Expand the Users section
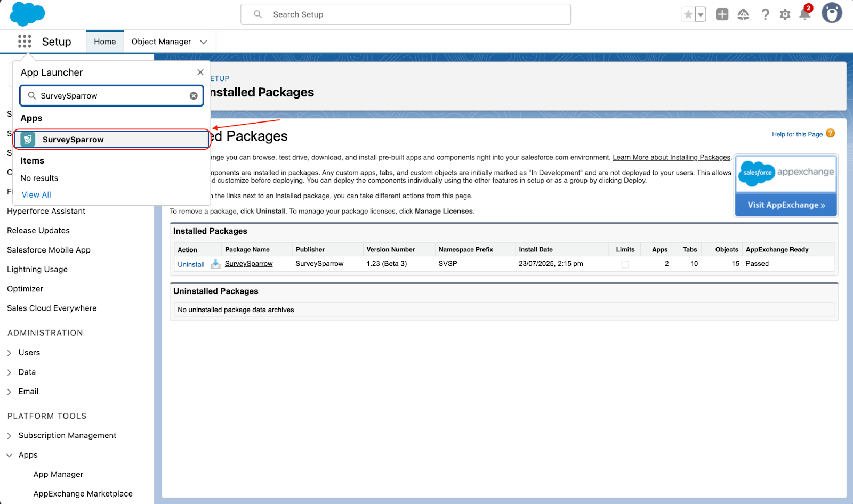This screenshot has width=853, height=504. click(9, 353)
